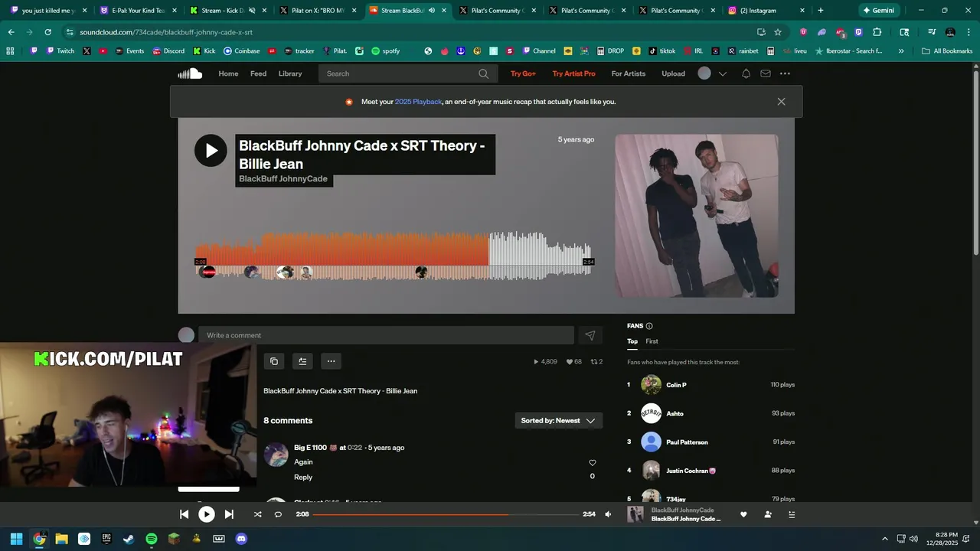Skip to previous track in player bar

pyautogui.click(x=184, y=514)
